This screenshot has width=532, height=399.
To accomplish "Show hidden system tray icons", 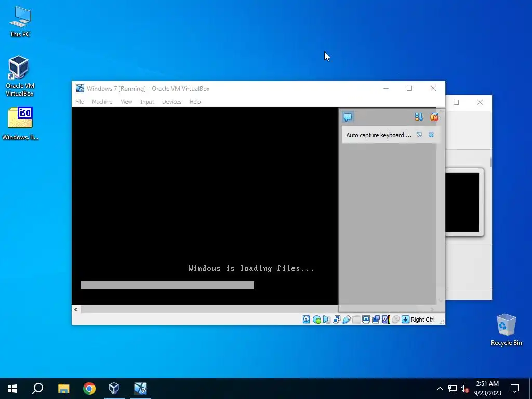I will click(440, 389).
